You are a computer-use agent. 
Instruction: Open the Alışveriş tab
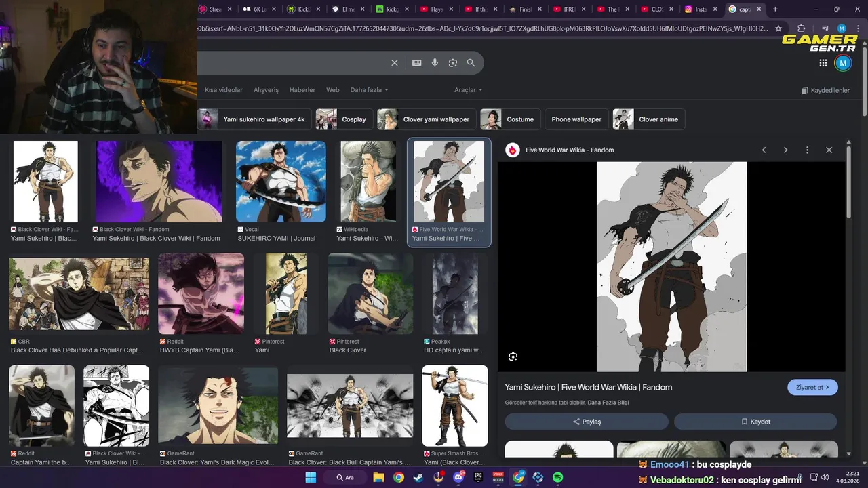click(x=266, y=90)
